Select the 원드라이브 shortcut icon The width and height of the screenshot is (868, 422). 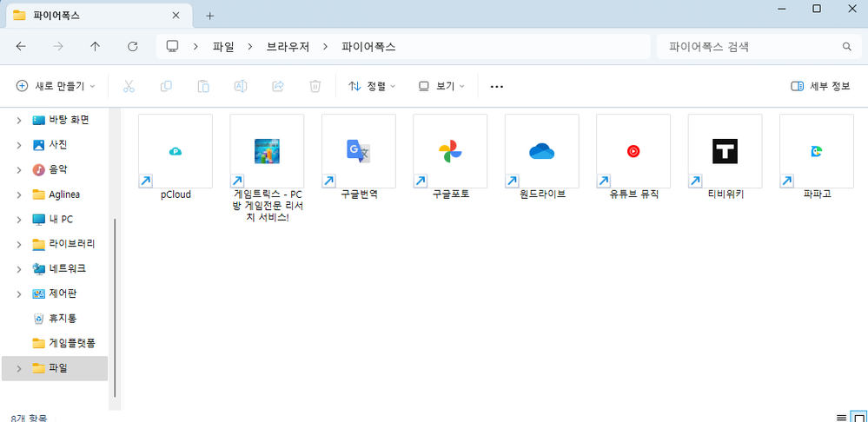542,151
